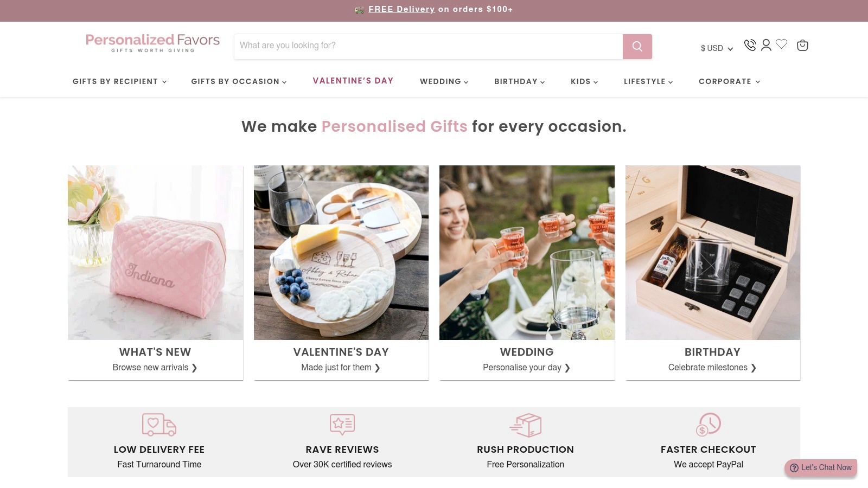The height and width of the screenshot is (488, 868).
Task: Open the wishlist heart icon
Action: coord(781,44)
